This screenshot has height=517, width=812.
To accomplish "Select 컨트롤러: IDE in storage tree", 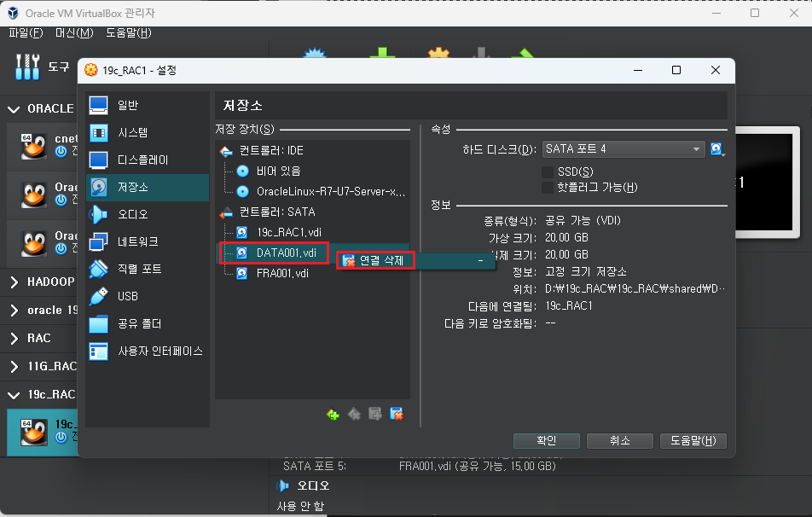I will (271, 151).
